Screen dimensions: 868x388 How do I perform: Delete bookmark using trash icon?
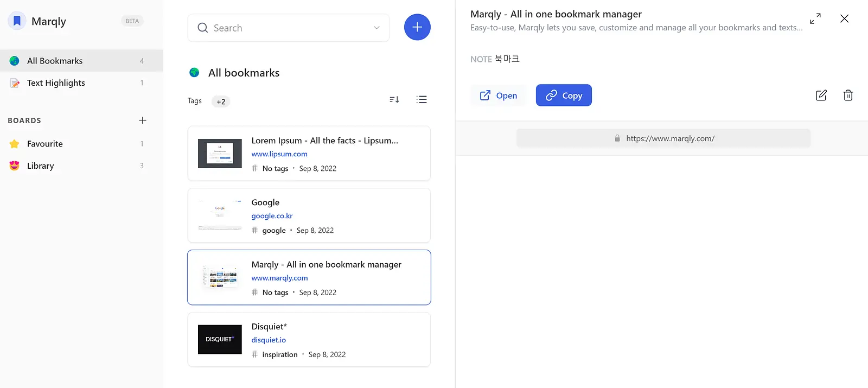tap(848, 96)
